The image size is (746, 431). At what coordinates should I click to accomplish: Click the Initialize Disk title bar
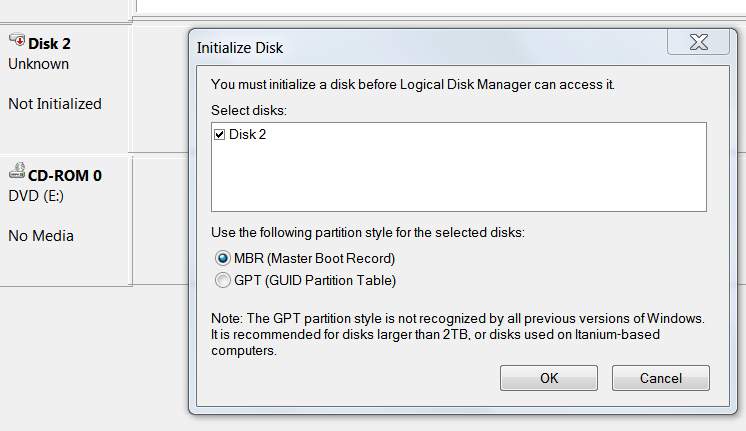click(428, 48)
